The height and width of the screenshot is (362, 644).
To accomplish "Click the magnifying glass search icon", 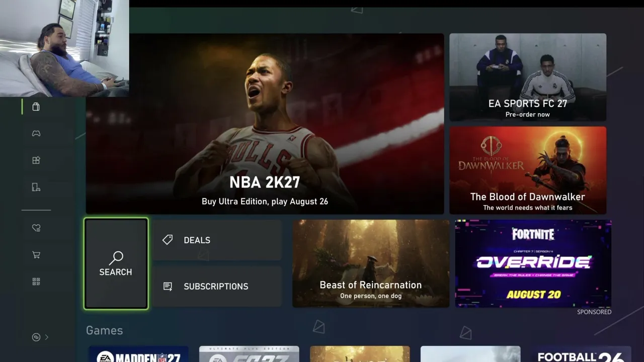I will [116, 258].
